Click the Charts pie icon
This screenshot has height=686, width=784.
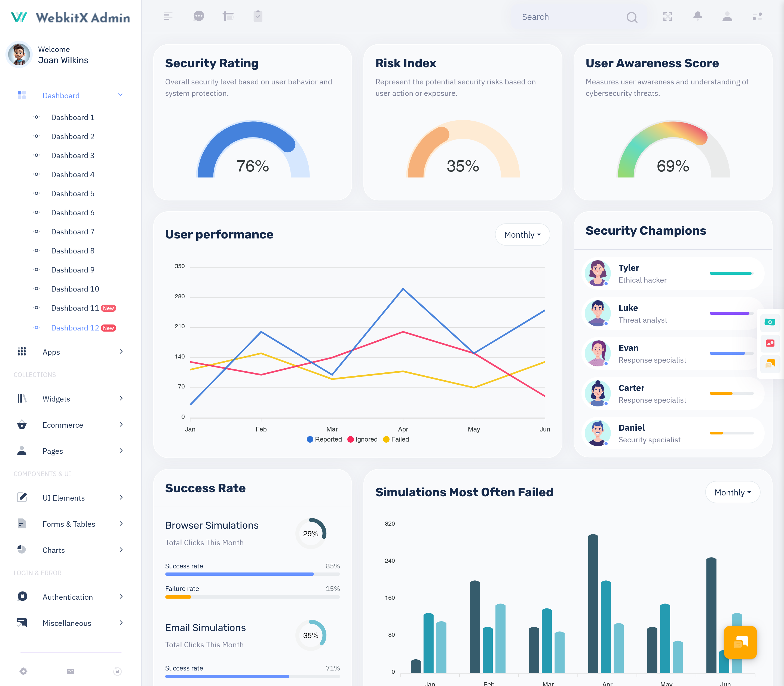pyautogui.click(x=22, y=550)
